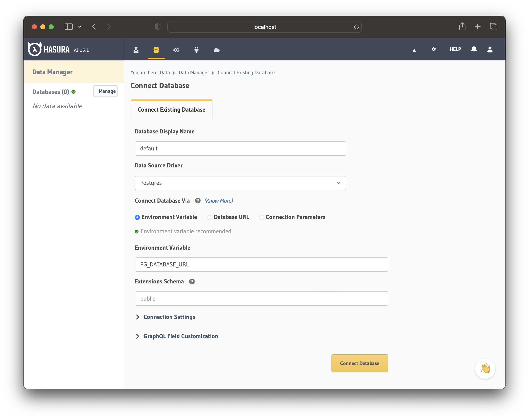The width and height of the screenshot is (529, 420).
Task: Select Connection Parameters radio option
Action: tap(261, 217)
